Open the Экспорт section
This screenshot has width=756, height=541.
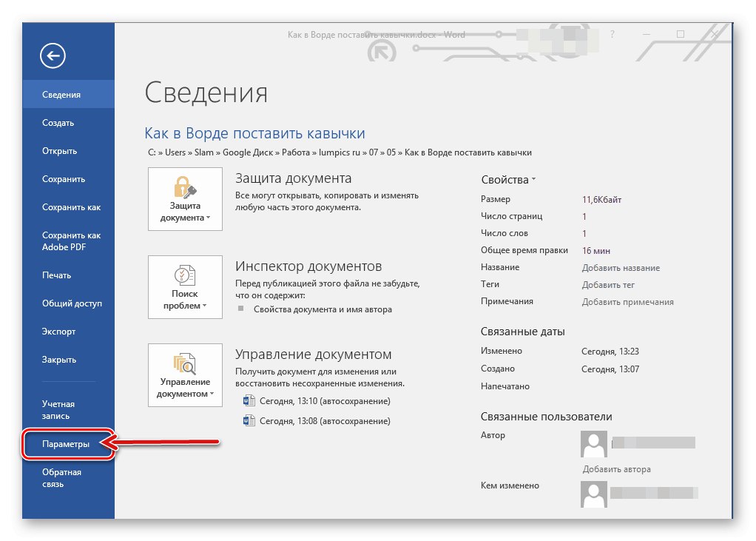pyautogui.click(x=58, y=332)
